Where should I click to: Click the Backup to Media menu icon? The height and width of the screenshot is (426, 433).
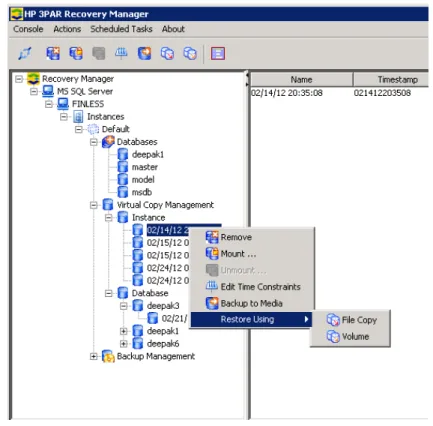[x=212, y=303]
